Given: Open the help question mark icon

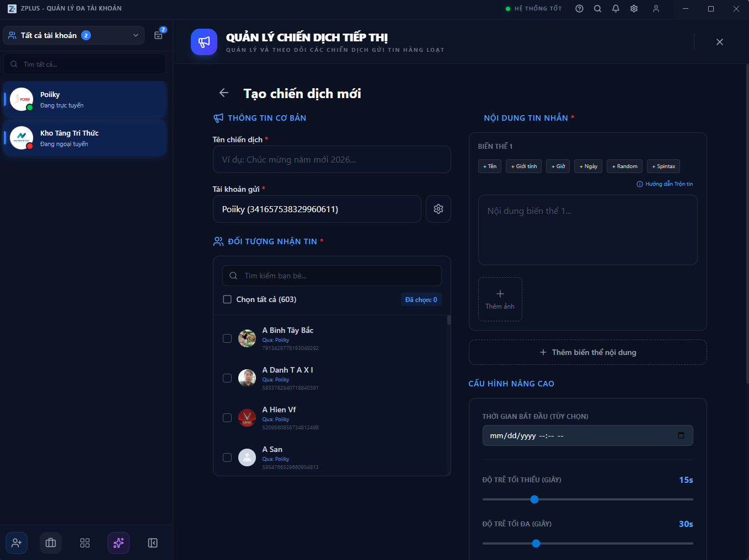Looking at the screenshot, I should (x=579, y=9).
